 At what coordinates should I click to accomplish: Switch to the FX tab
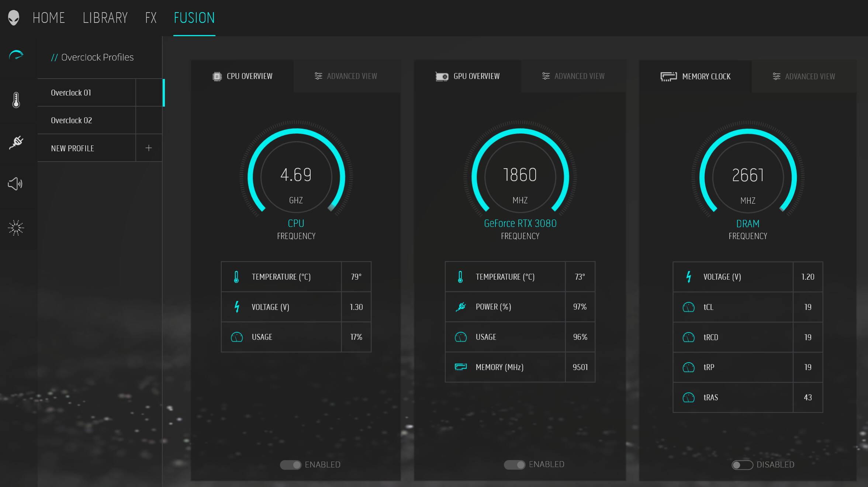tap(151, 18)
